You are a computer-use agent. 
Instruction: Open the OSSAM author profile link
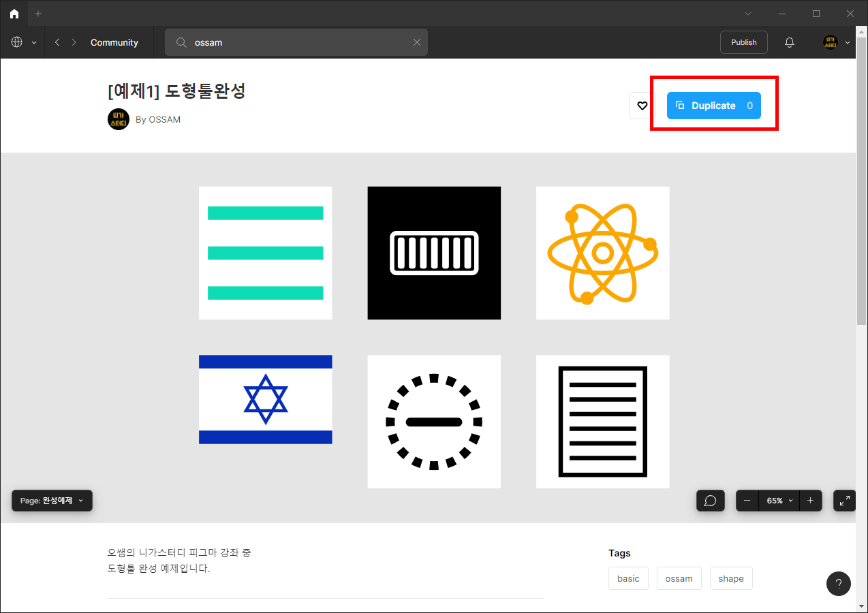point(158,119)
